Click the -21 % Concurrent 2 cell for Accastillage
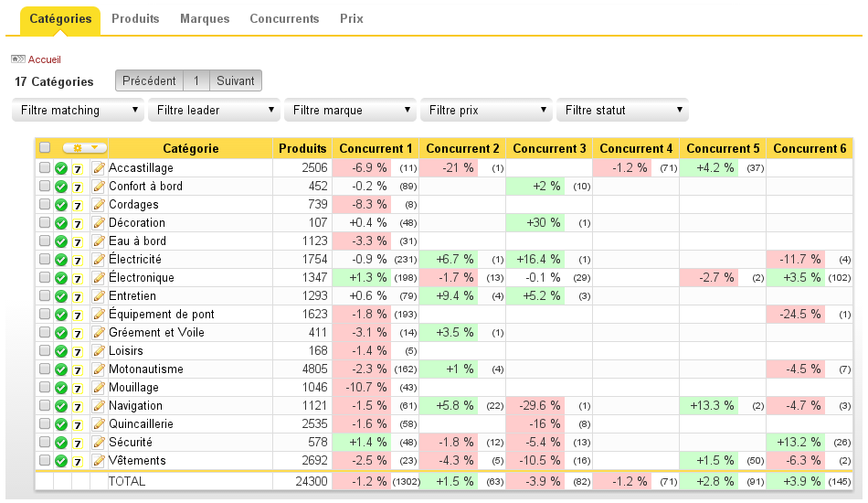The width and height of the screenshot is (868, 503). (x=449, y=168)
